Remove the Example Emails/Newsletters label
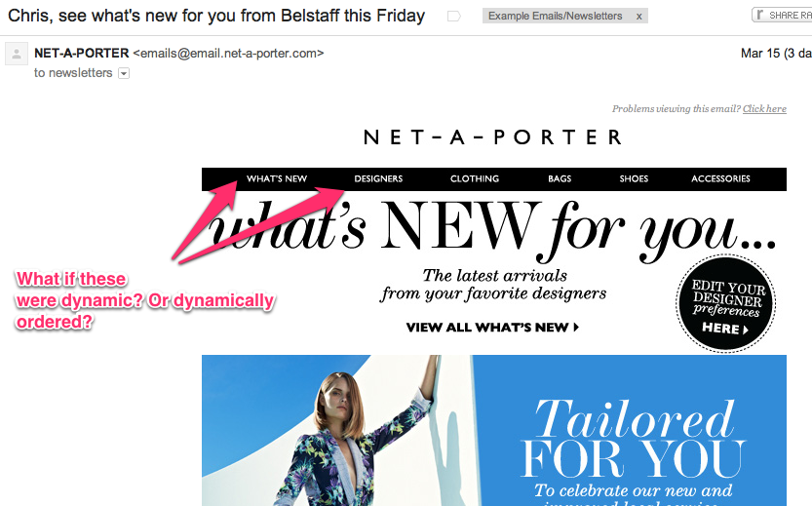This screenshot has height=506, width=812. 639,17
